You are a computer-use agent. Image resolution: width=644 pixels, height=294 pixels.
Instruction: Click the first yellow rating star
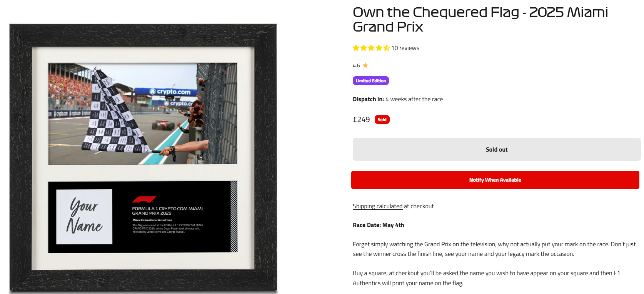coord(356,48)
